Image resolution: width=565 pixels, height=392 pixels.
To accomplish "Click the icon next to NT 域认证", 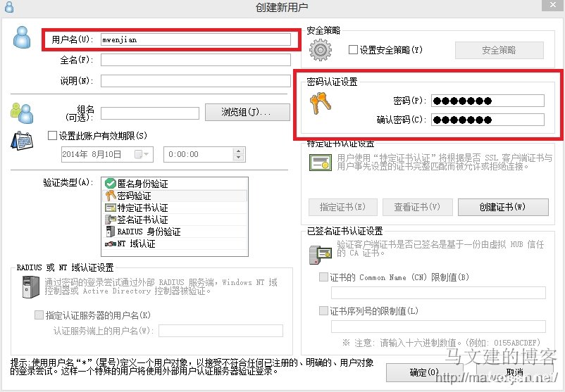I will pos(111,244).
